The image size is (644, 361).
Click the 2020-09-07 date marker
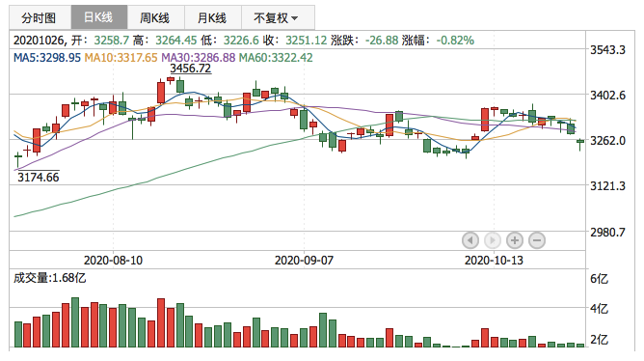[x=304, y=261]
